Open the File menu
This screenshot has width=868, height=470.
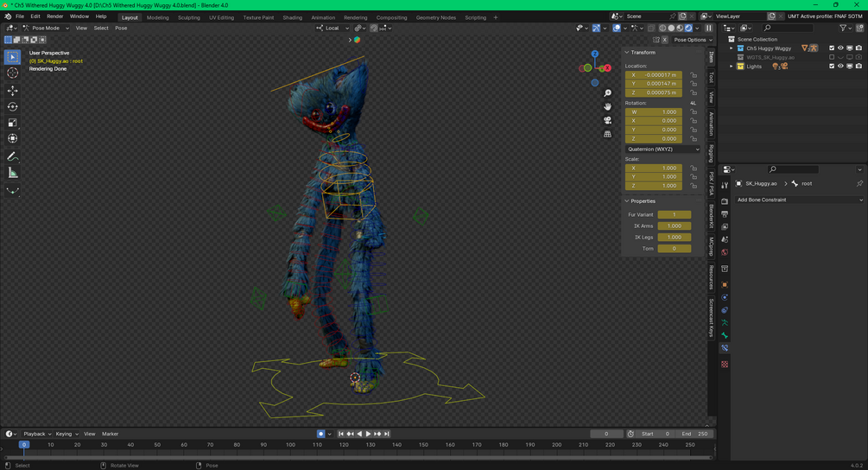tap(20, 16)
